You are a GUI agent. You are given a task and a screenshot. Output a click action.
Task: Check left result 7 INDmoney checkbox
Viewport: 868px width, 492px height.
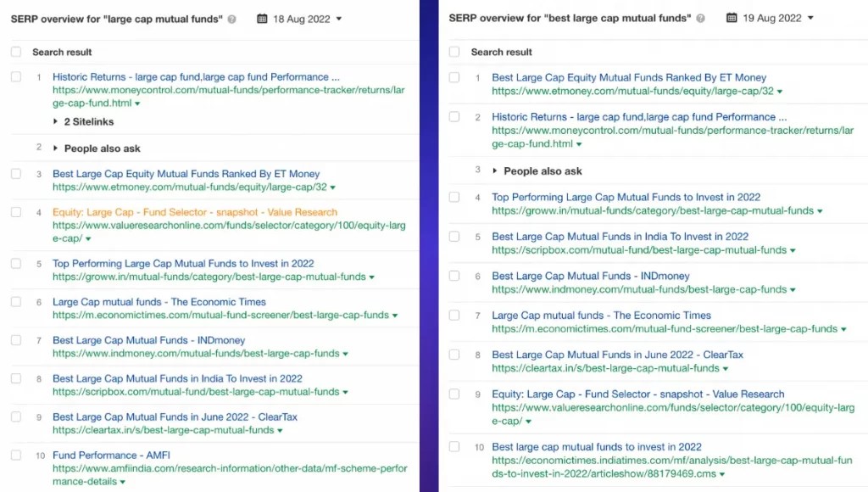coord(16,340)
